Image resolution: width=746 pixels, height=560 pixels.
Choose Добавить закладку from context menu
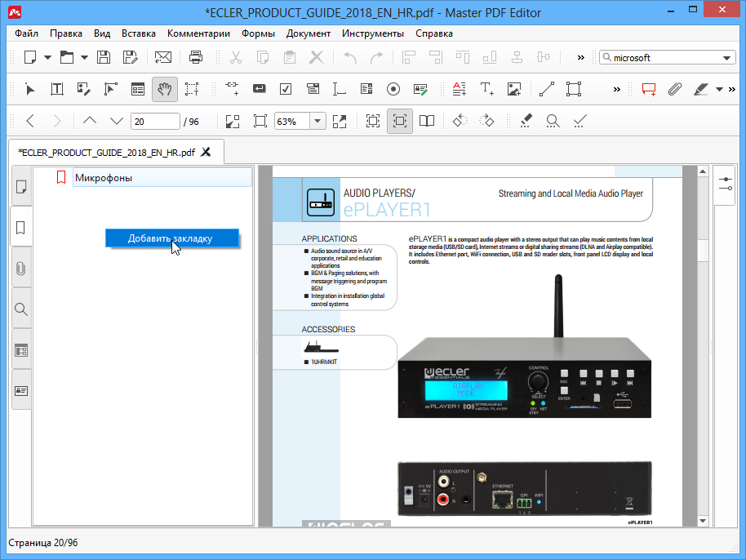click(x=171, y=238)
